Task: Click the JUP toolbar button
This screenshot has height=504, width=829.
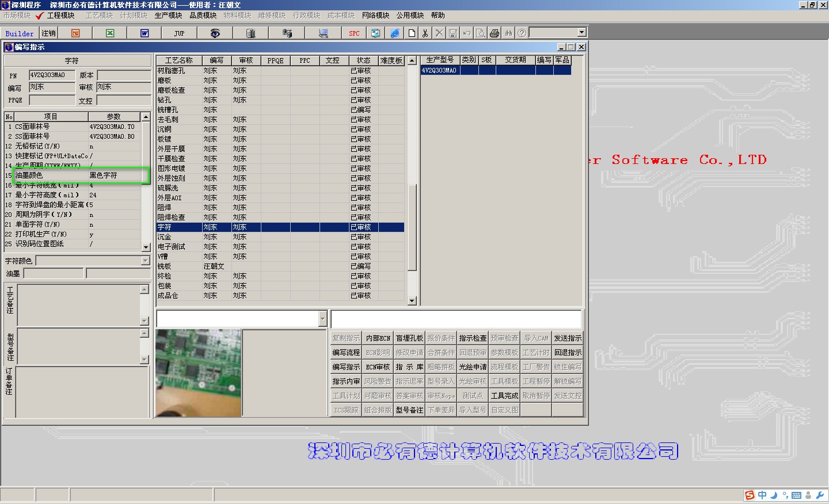Action: tap(179, 33)
